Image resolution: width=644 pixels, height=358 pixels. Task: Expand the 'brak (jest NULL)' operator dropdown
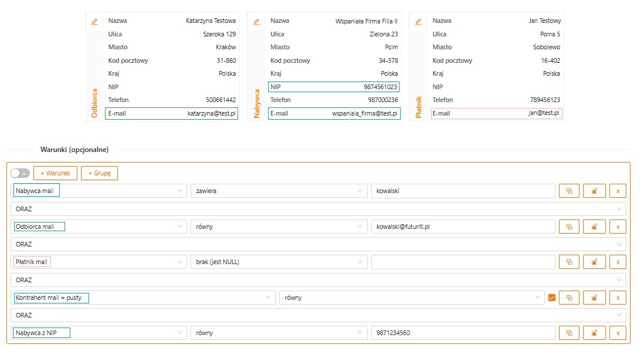pyautogui.click(x=279, y=262)
